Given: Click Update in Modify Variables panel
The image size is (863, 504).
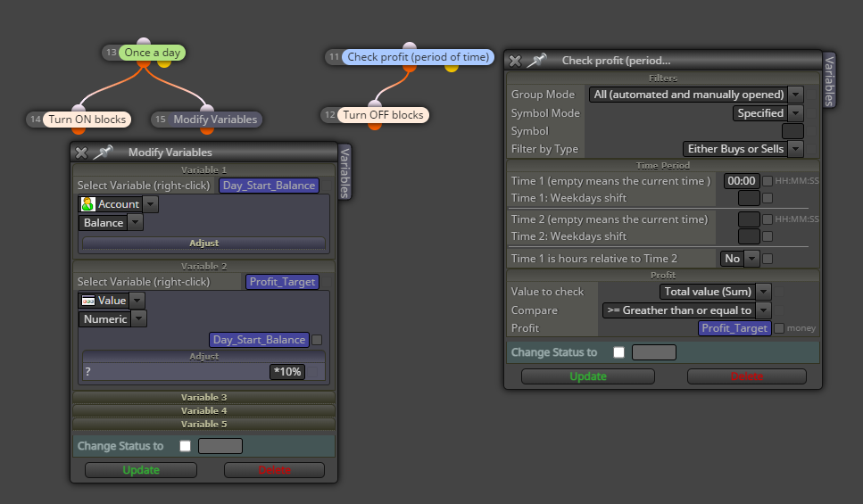Looking at the screenshot, I should 141,470.
